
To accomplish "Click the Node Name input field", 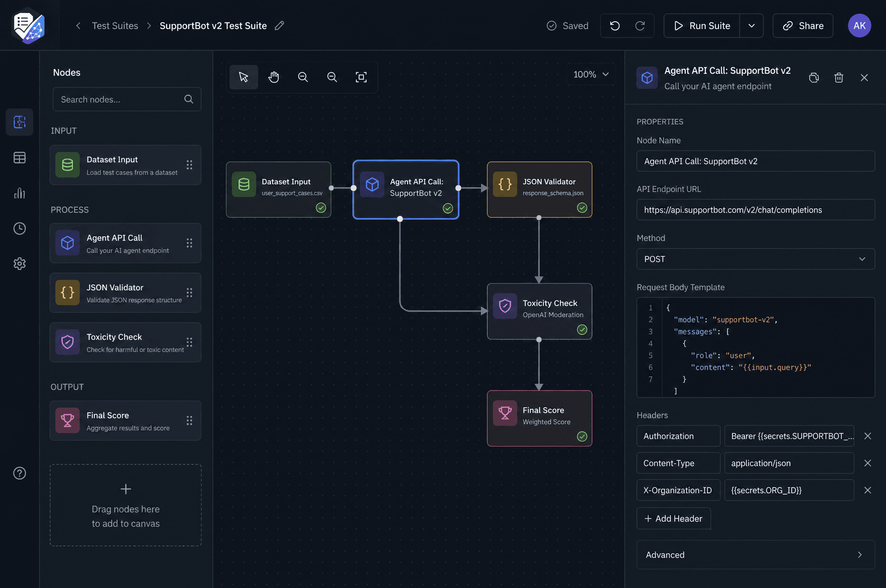I will coord(755,161).
